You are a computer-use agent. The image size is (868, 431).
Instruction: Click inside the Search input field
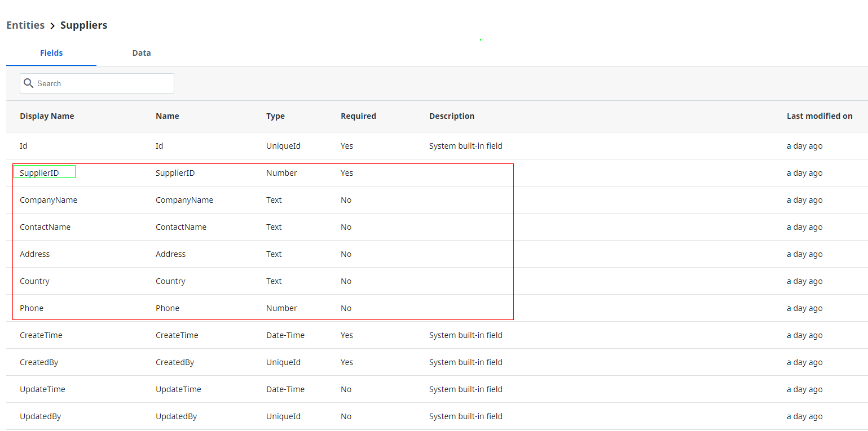pyautogui.click(x=102, y=83)
